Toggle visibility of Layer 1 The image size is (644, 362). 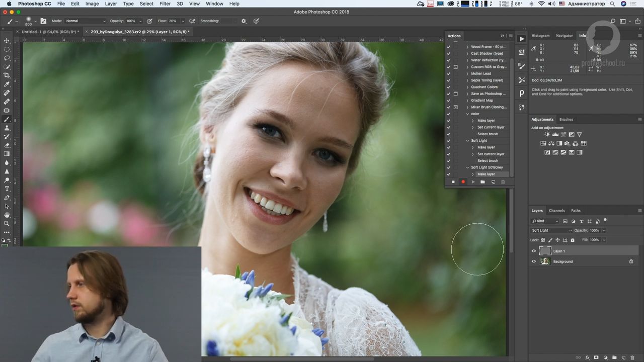click(x=534, y=251)
